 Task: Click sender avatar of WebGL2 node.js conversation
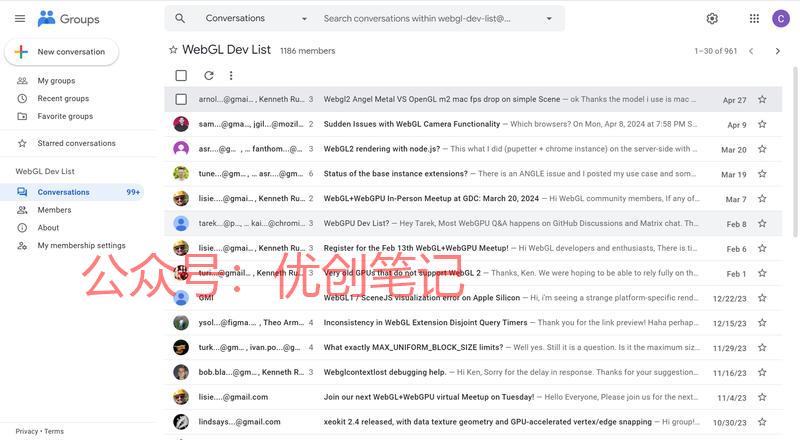click(x=181, y=149)
